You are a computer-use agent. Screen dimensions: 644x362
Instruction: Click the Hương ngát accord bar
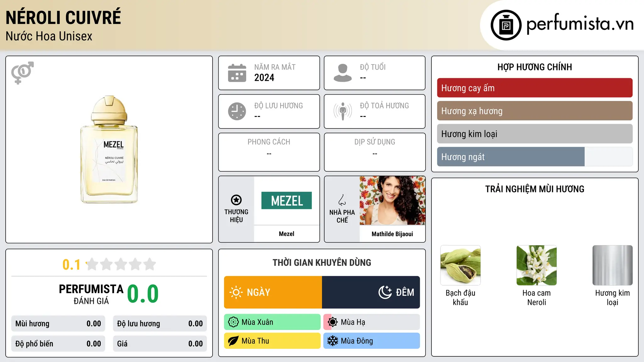coord(535,157)
